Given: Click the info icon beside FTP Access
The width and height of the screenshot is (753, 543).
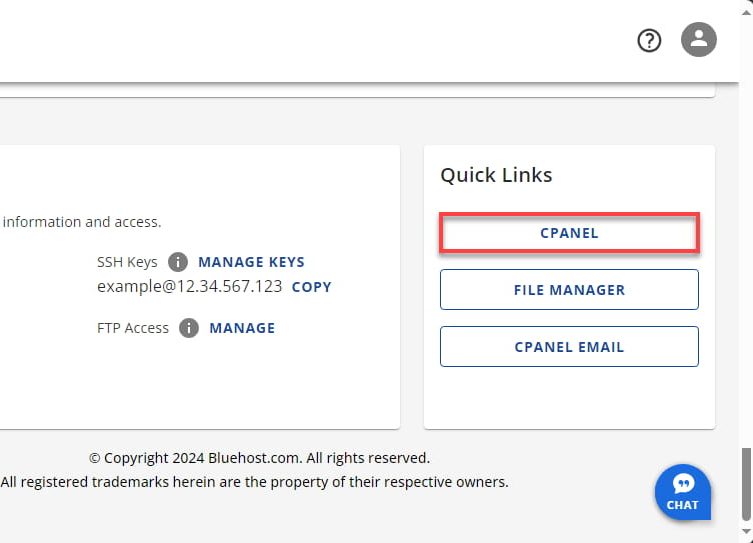Looking at the screenshot, I should (x=189, y=328).
